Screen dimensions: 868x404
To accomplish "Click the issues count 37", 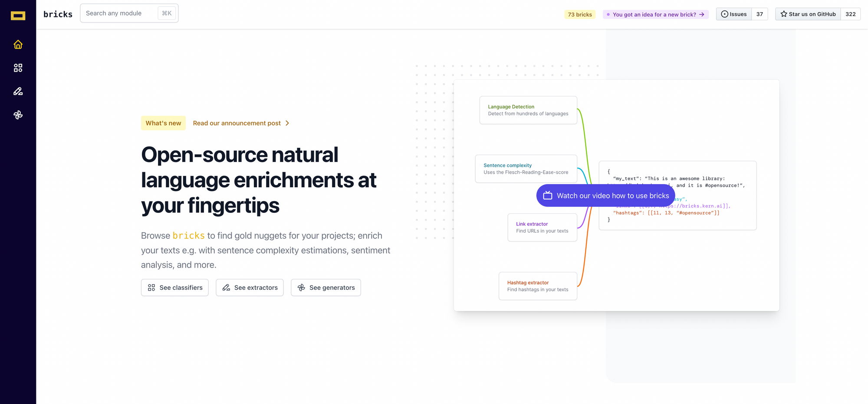I will (x=759, y=14).
